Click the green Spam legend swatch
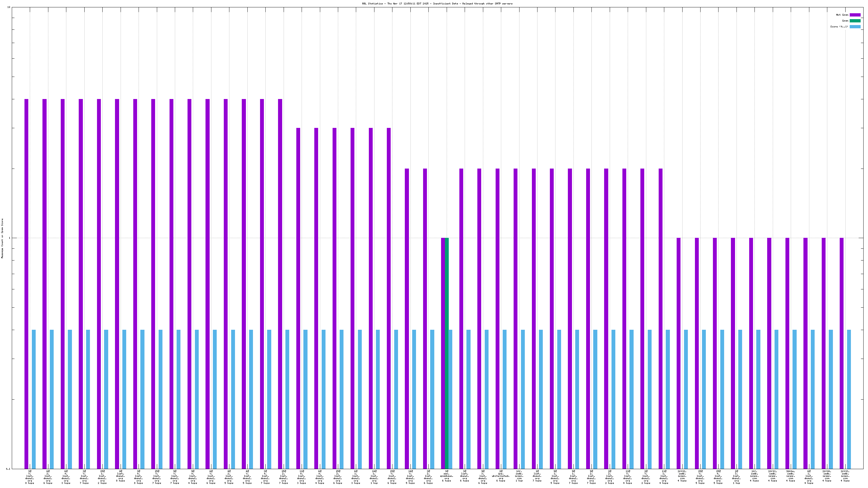This screenshot has height=488, width=868. (855, 21)
